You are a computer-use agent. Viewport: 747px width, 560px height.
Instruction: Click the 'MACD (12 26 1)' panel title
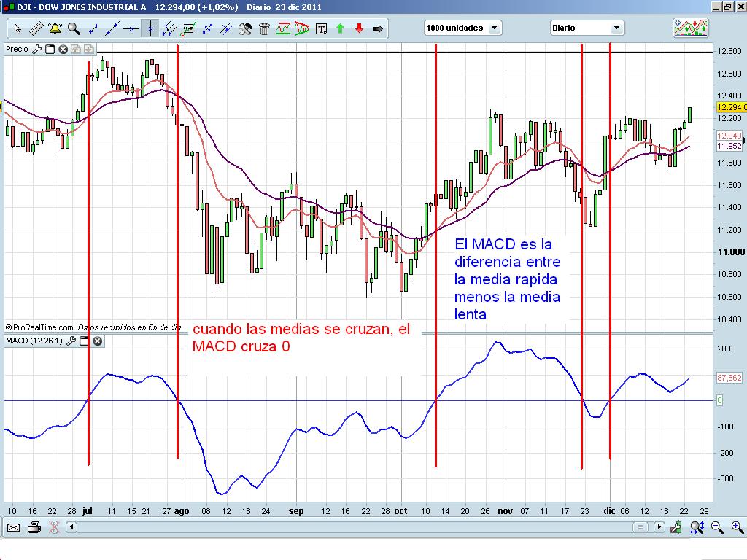[34, 341]
